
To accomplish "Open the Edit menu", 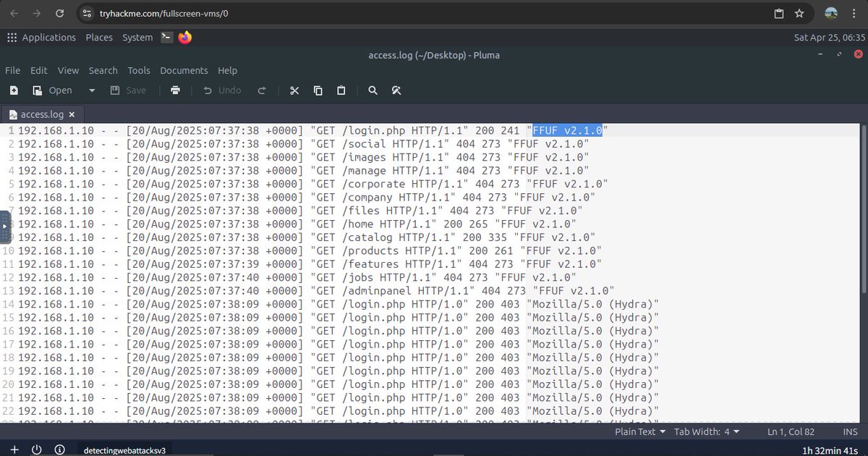I will point(38,70).
